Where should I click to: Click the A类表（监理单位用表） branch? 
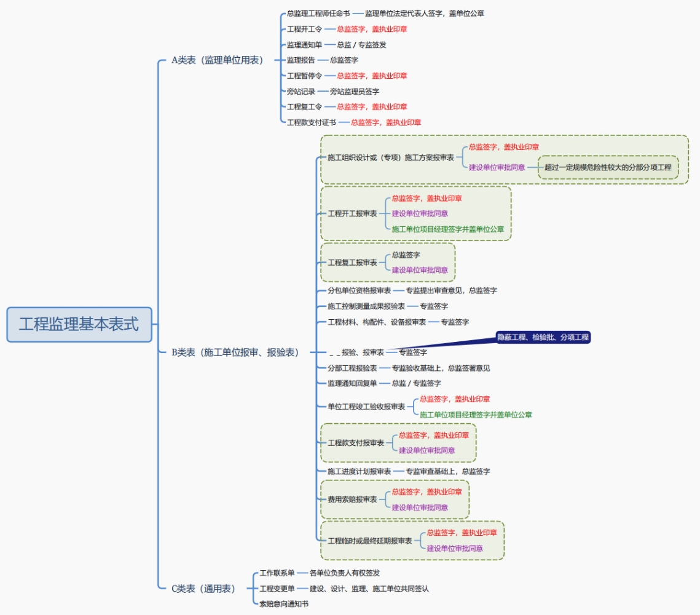point(217,60)
